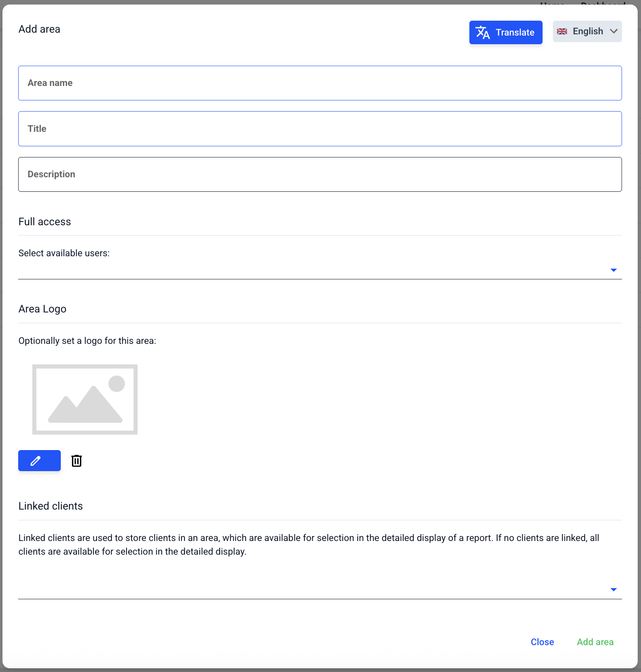Delete the logo with trash icon
Viewport: 641px width, 672px height.
pos(77,460)
